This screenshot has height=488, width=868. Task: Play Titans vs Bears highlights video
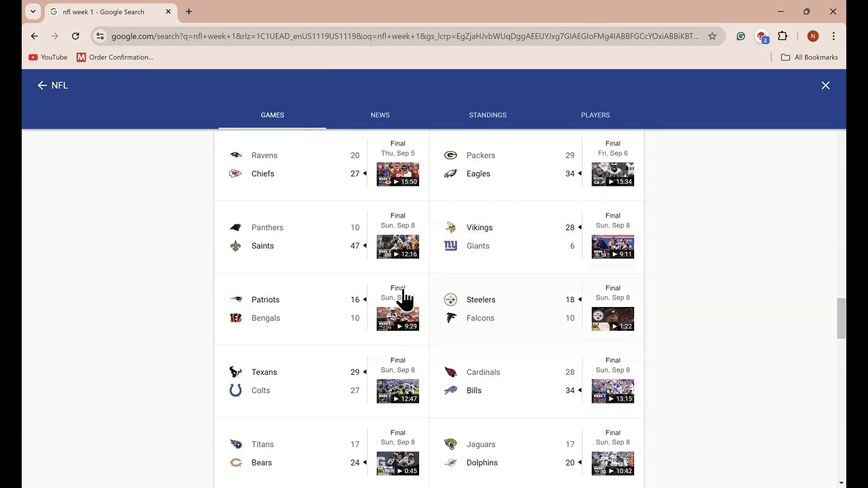click(398, 464)
